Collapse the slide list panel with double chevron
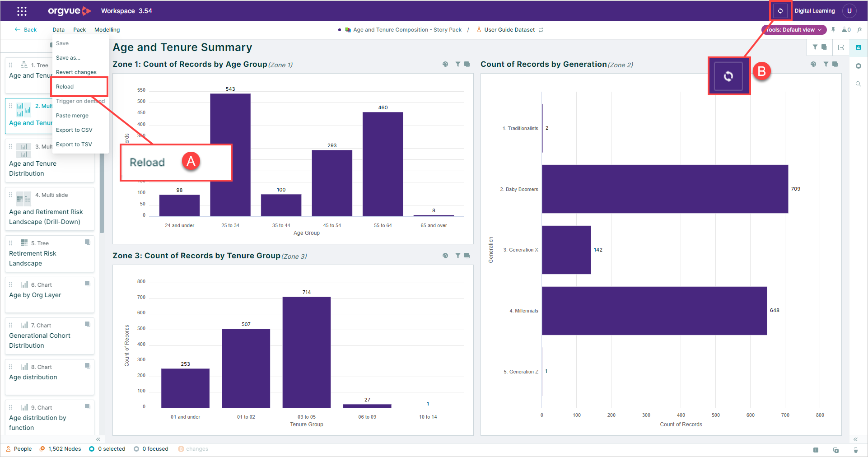The height and width of the screenshot is (457, 868). [x=98, y=439]
